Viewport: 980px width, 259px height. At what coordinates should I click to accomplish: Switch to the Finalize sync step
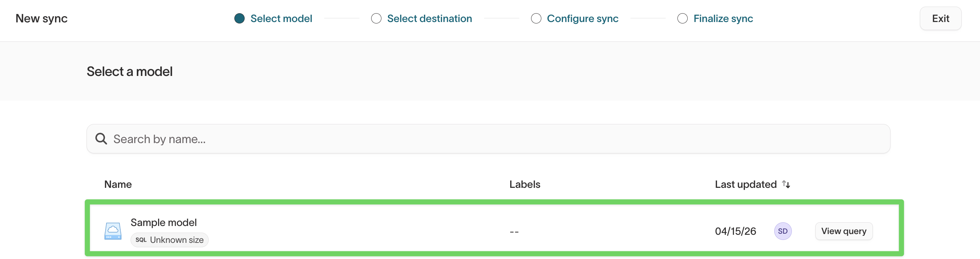click(723, 18)
